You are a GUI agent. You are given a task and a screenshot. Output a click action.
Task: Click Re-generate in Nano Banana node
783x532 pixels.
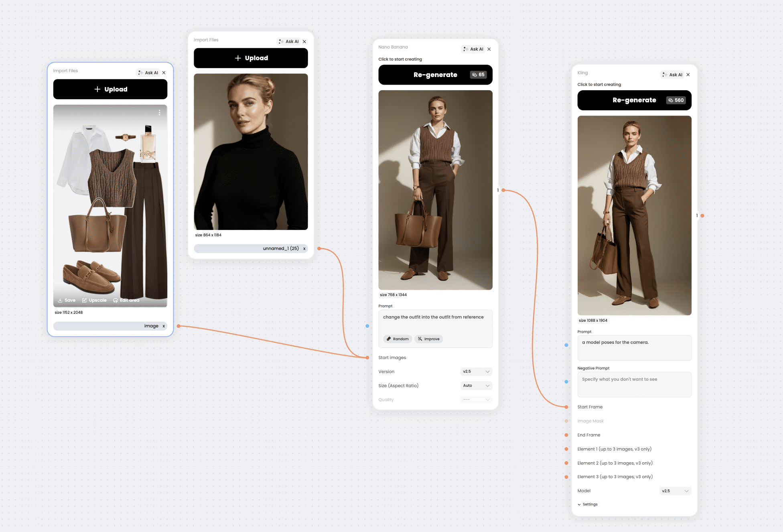435,75
